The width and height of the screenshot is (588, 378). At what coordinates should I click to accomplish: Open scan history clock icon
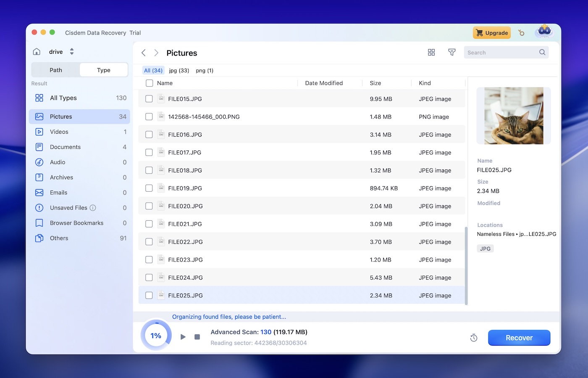click(474, 338)
